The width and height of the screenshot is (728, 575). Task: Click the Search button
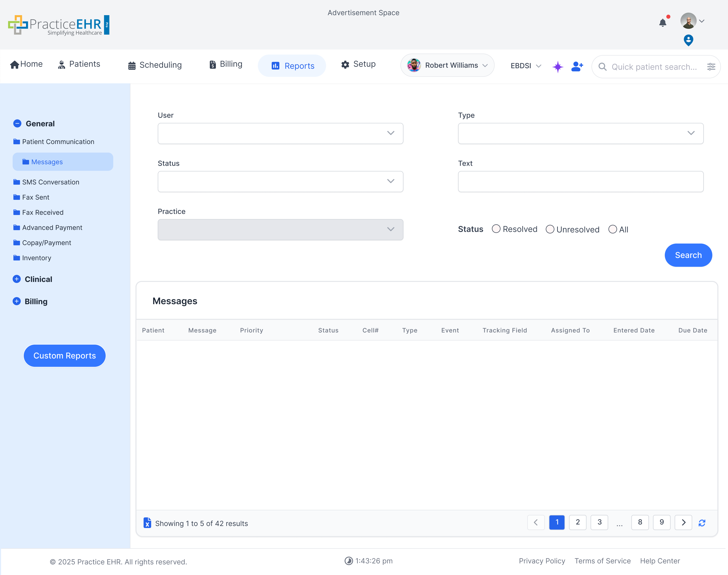coord(688,255)
